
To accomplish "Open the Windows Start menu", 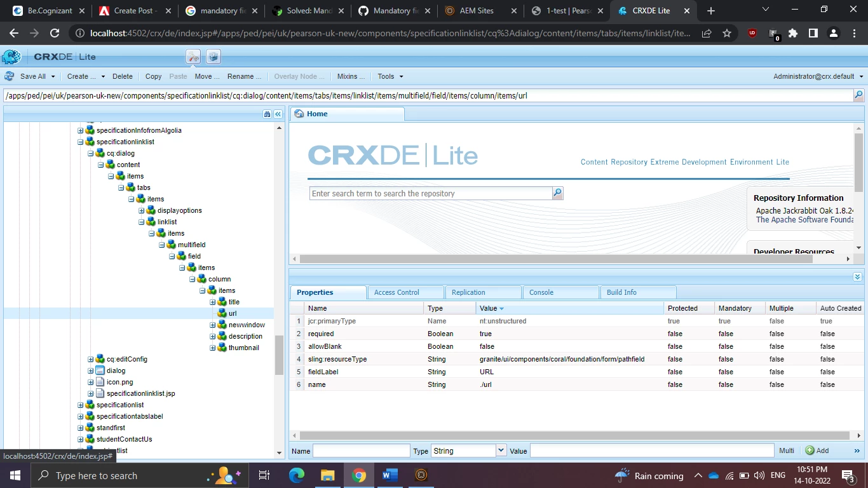I will (x=15, y=475).
